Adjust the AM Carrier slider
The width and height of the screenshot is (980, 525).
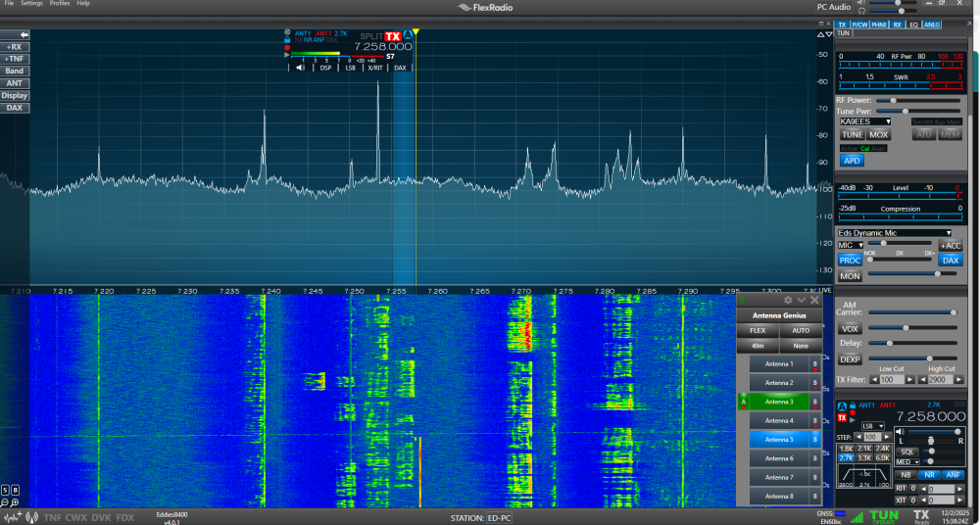pyautogui.click(x=912, y=312)
